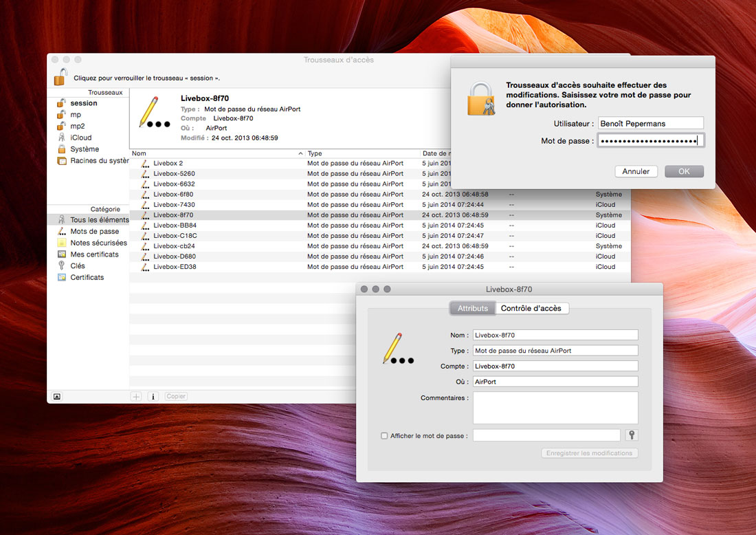The image size is (756, 535).
Task: Click the Copier button
Action: click(x=176, y=397)
